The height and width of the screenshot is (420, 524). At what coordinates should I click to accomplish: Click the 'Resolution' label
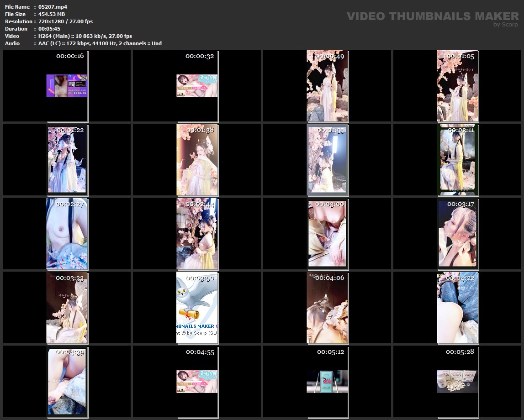click(x=18, y=21)
